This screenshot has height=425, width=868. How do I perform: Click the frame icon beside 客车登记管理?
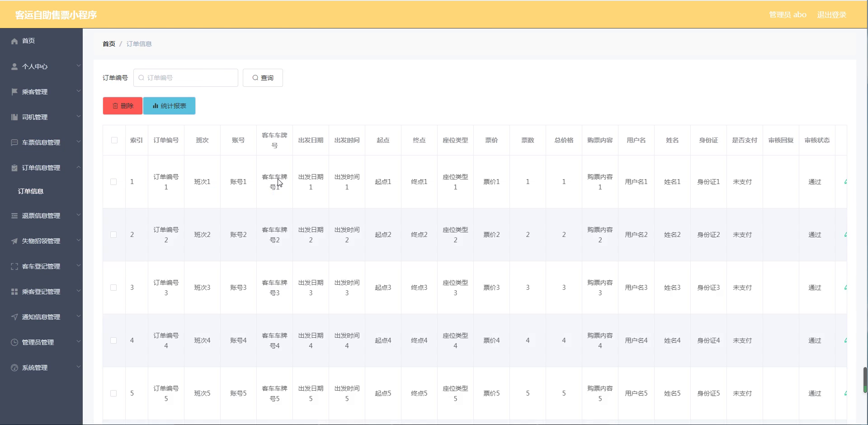pos(14,266)
